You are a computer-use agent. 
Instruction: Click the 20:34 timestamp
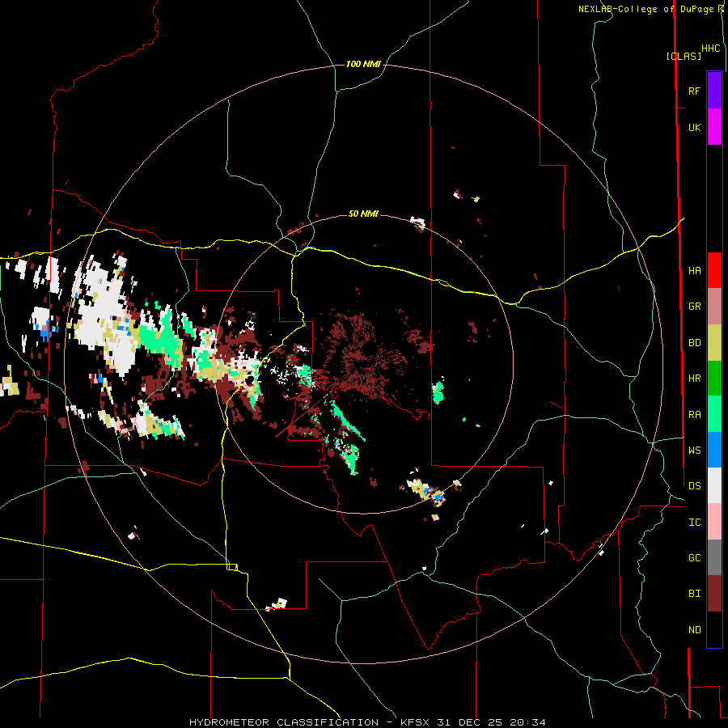pos(527,722)
